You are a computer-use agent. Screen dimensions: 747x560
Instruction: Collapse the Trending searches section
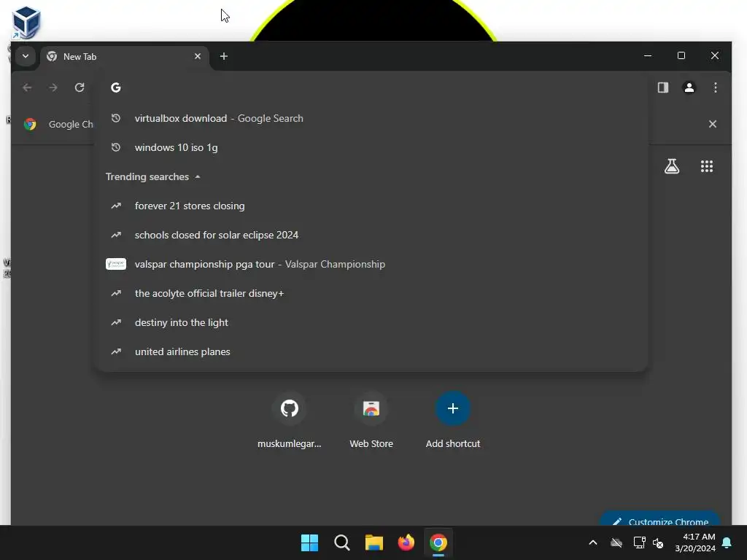click(x=153, y=176)
